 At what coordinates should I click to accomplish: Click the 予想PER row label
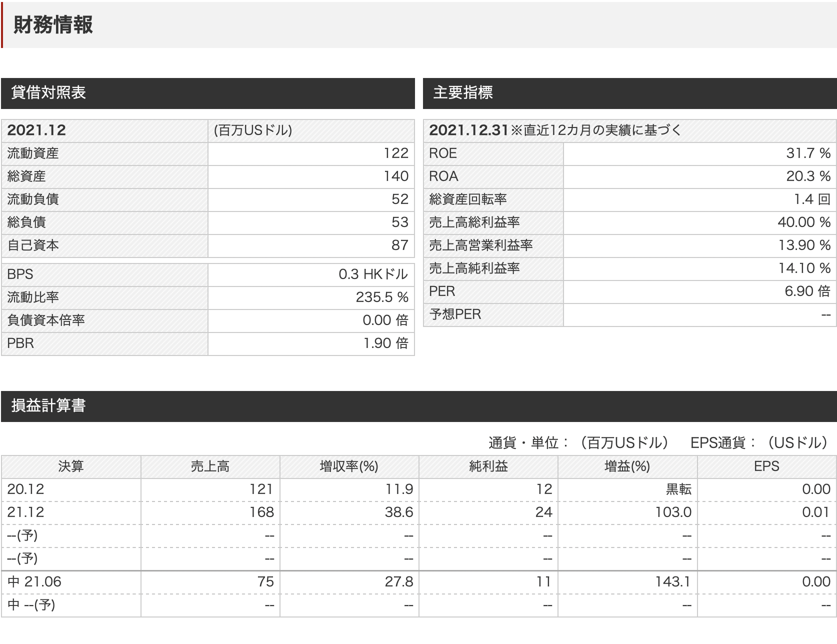point(493,314)
